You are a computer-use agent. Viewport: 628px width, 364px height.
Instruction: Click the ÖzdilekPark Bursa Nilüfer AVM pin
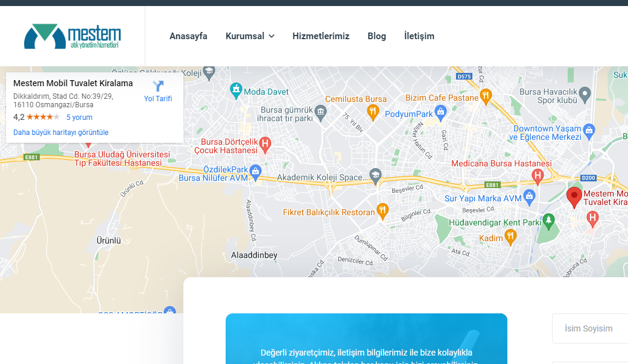click(x=255, y=172)
